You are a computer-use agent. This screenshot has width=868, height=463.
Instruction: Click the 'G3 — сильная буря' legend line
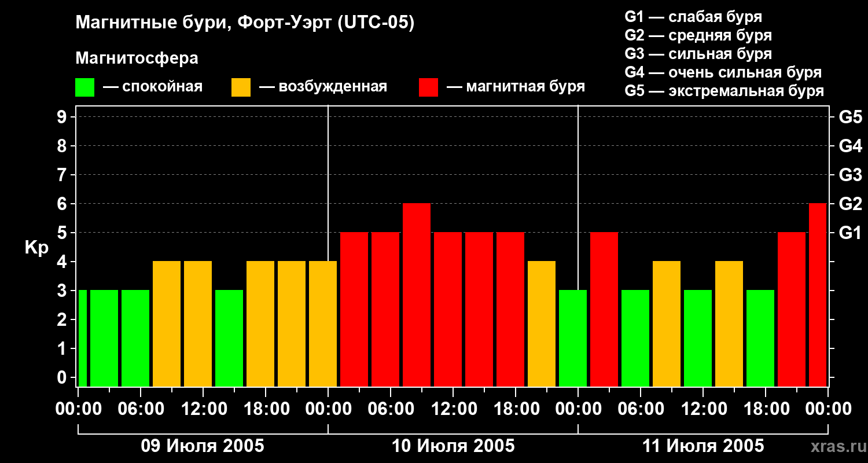click(x=698, y=54)
